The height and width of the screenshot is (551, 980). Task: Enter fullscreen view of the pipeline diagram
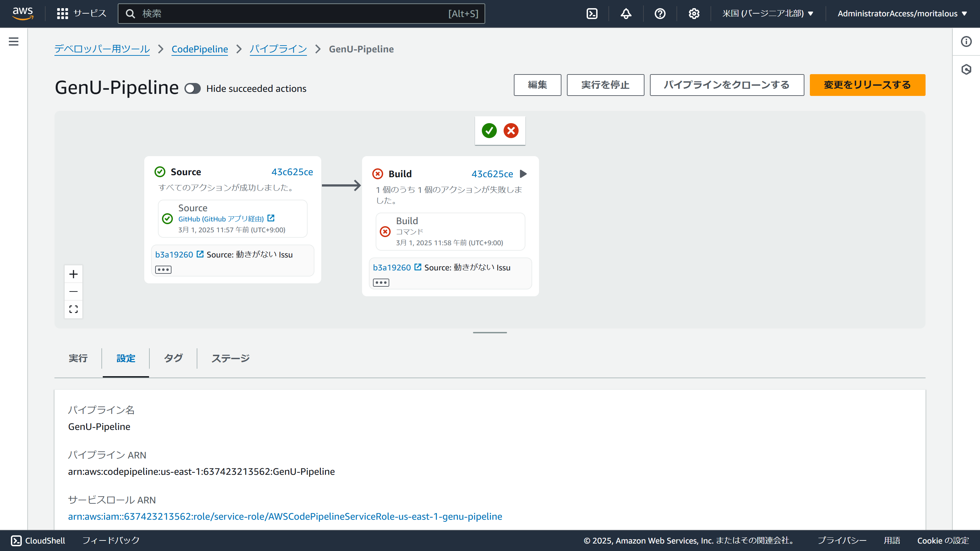[x=73, y=309]
